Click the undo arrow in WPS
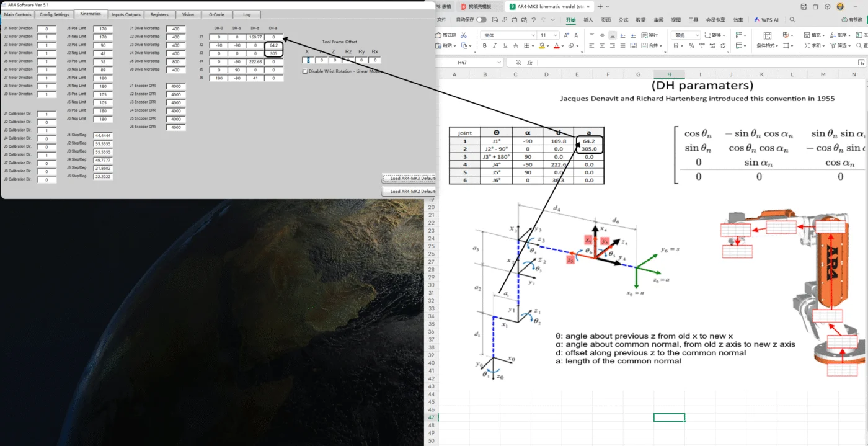The height and width of the screenshot is (446, 868). (533, 20)
